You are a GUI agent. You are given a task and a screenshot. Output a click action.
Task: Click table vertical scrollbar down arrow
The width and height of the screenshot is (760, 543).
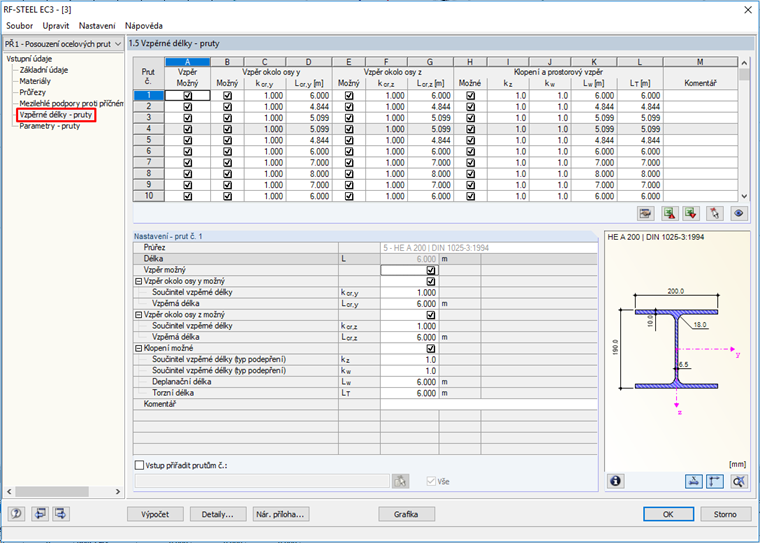click(744, 196)
